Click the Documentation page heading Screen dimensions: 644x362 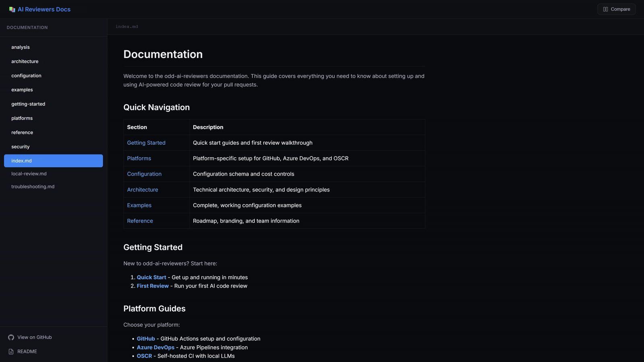tap(163, 54)
